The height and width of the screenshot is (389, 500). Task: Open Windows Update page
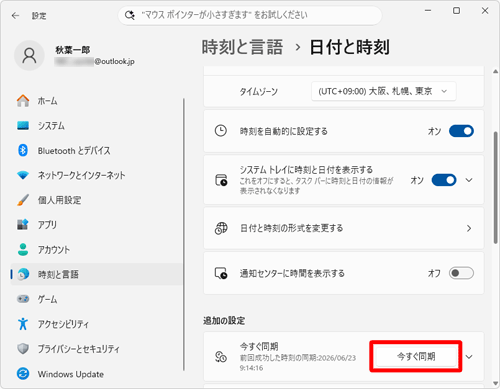click(x=97, y=374)
